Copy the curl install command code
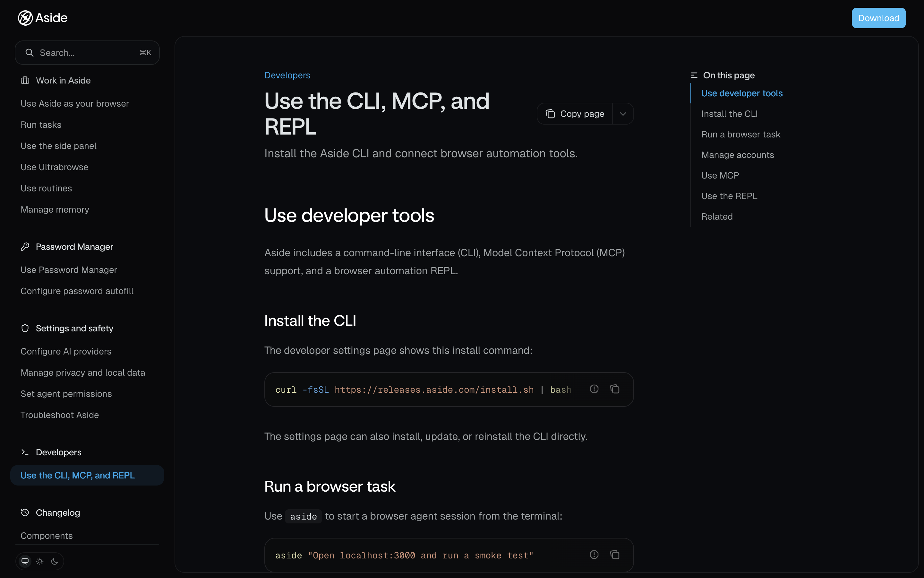 tap(615, 389)
